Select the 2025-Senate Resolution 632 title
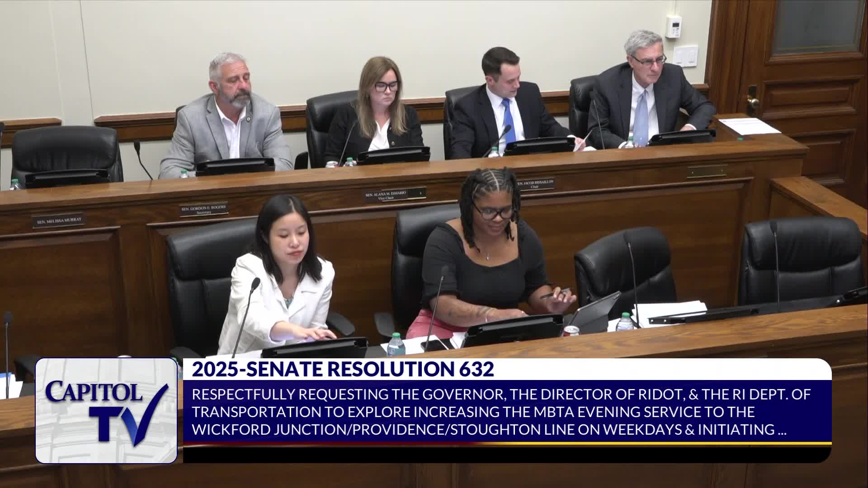The height and width of the screenshot is (488, 868). point(343,370)
